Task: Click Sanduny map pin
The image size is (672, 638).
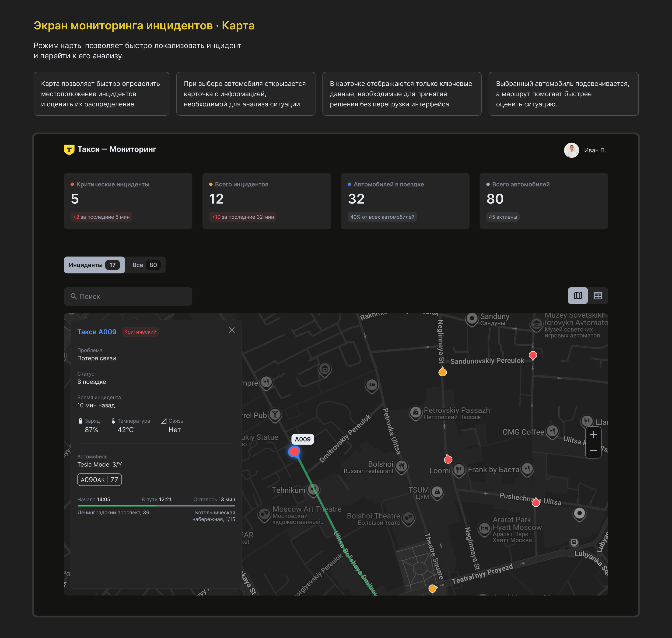Action: point(472,319)
